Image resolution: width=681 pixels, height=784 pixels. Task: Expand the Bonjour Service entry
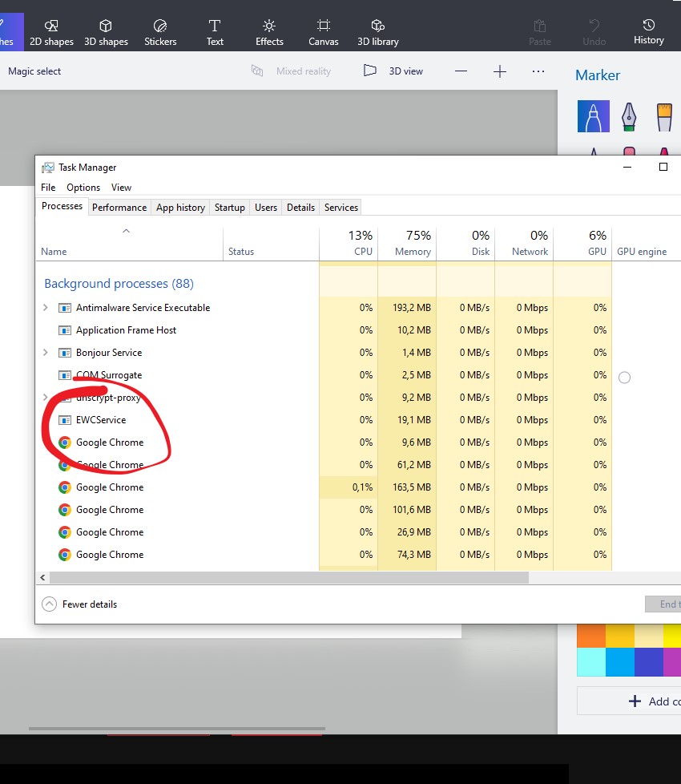coord(46,353)
